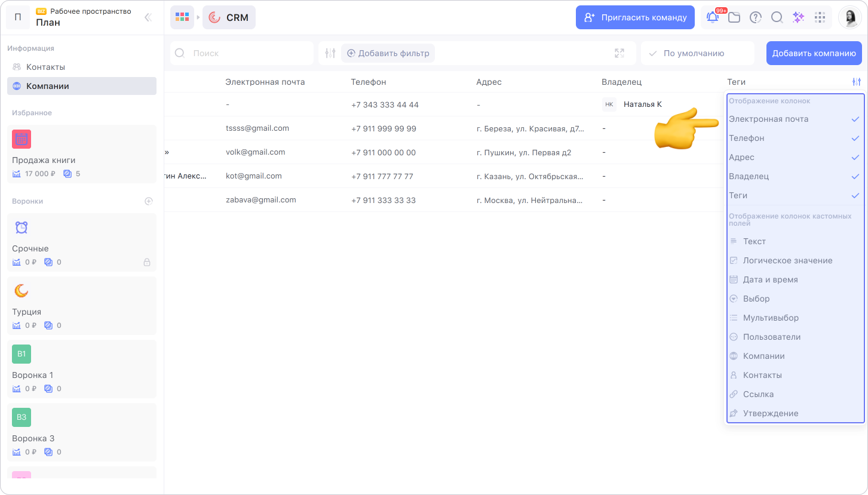Open the По умолчанию view dropdown
The width and height of the screenshot is (868, 495).
click(697, 53)
